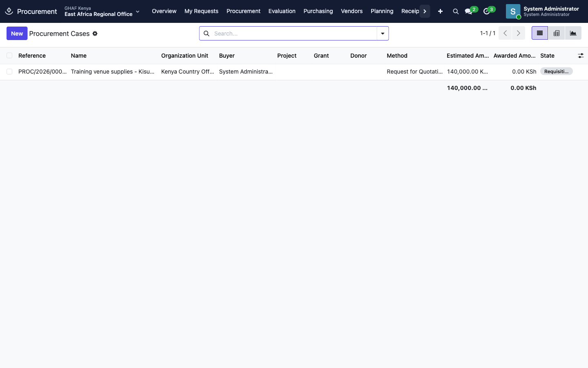The width and height of the screenshot is (588, 368).
Task: Click the search magnifier icon in search box
Action: pos(207,34)
